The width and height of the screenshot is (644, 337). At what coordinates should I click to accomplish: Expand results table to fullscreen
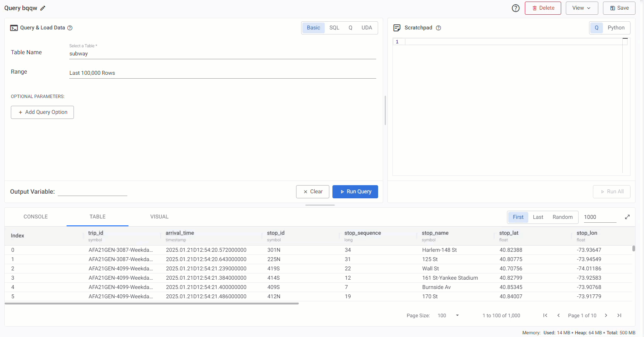coord(627,217)
